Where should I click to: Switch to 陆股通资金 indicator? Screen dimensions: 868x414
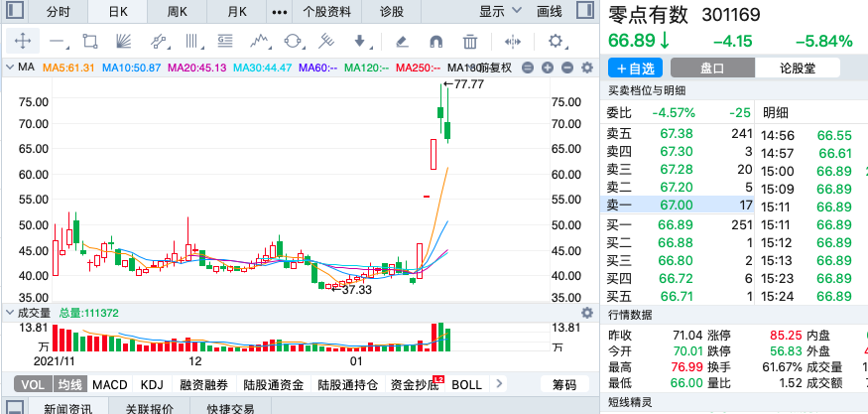[274, 384]
